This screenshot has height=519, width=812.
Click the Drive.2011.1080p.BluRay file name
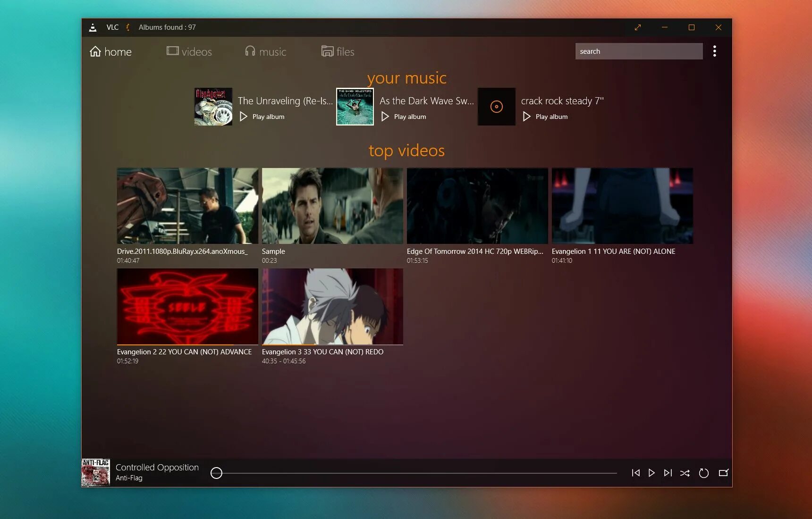pyautogui.click(x=182, y=251)
